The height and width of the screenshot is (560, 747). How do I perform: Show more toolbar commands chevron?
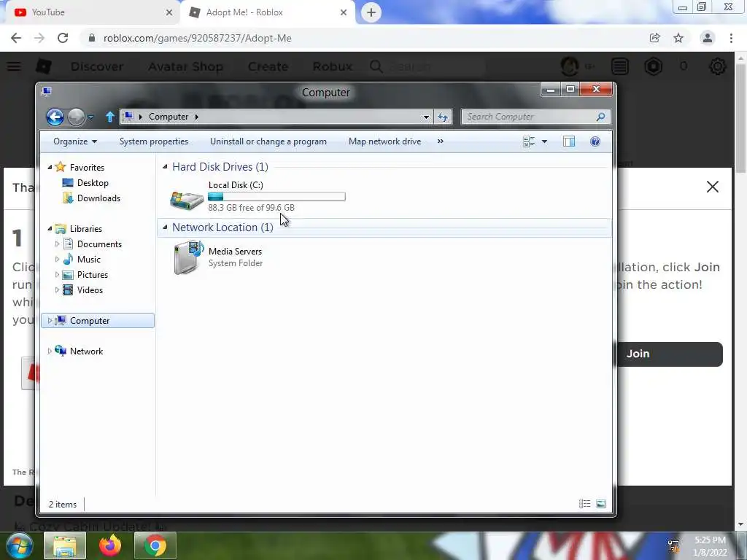click(x=440, y=141)
